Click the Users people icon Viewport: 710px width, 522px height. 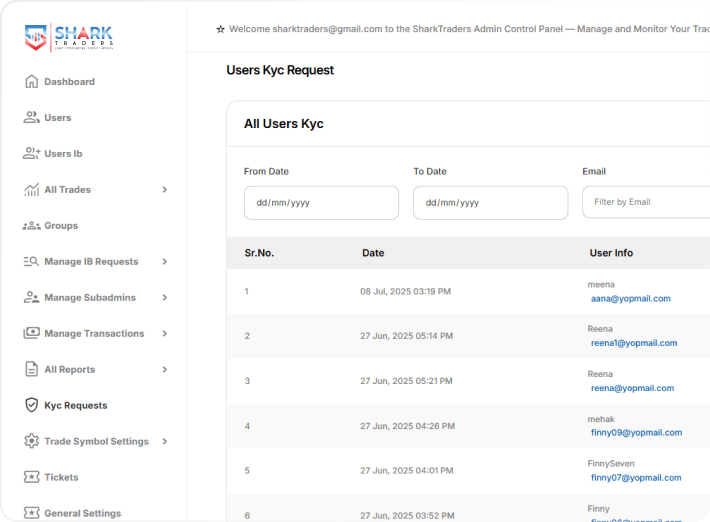pos(31,117)
